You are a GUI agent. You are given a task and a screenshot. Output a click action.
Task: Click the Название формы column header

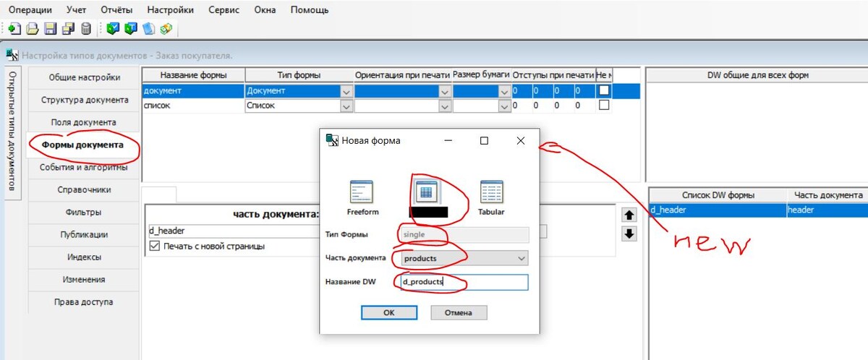[194, 75]
